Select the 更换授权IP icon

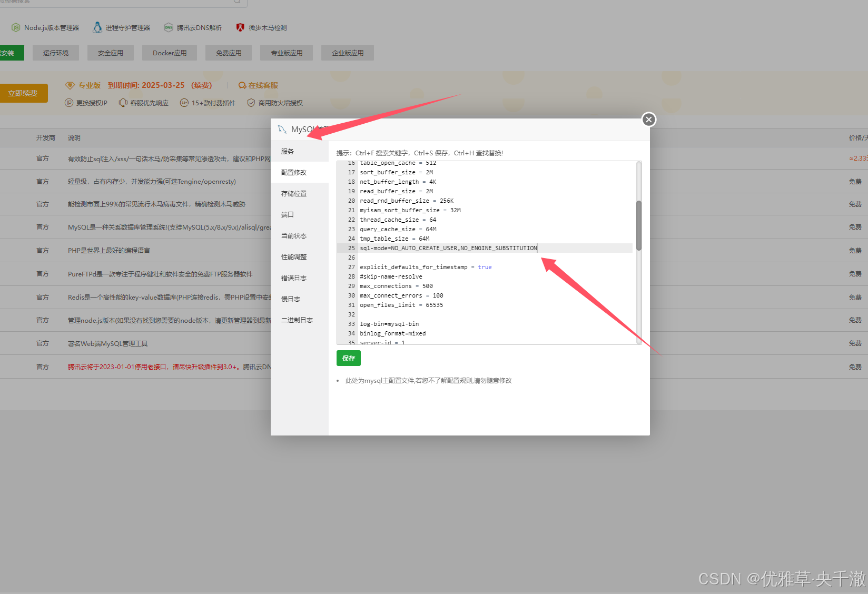[x=69, y=103]
